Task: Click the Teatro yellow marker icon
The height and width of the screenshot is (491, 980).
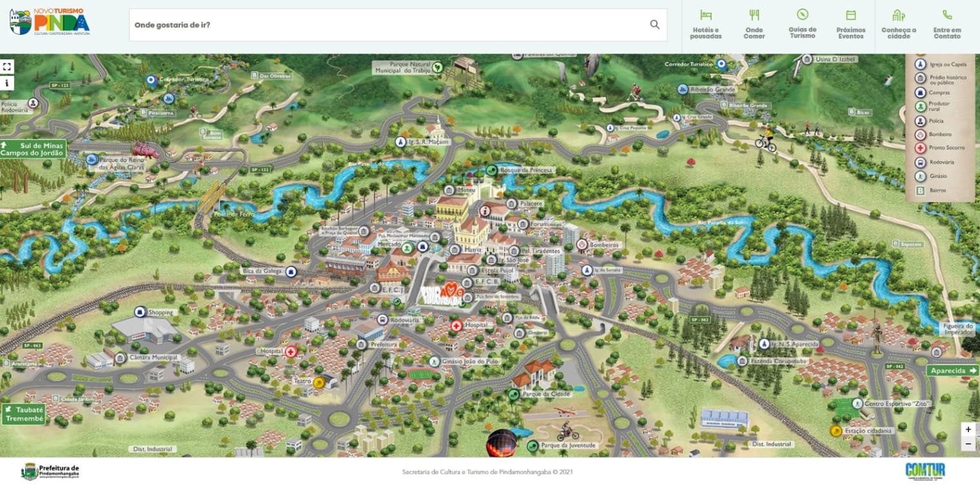Action: tap(318, 381)
